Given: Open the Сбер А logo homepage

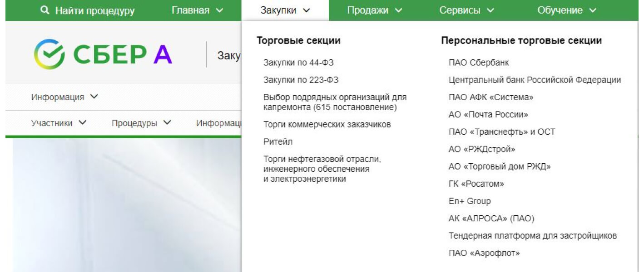Looking at the screenshot, I should (103, 54).
